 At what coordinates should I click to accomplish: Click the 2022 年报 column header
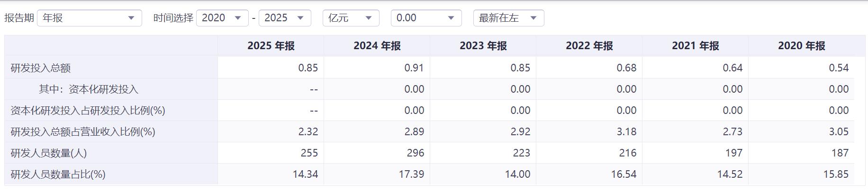(x=589, y=46)
